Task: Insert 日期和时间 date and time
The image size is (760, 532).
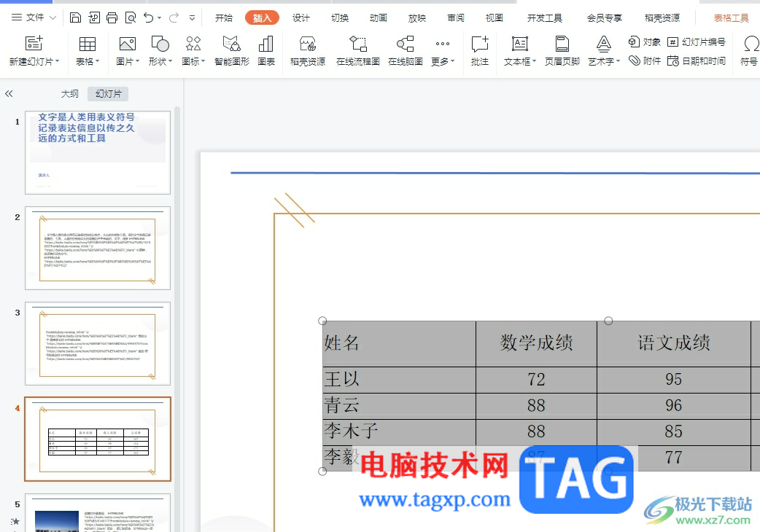Action: click(697, 60)
